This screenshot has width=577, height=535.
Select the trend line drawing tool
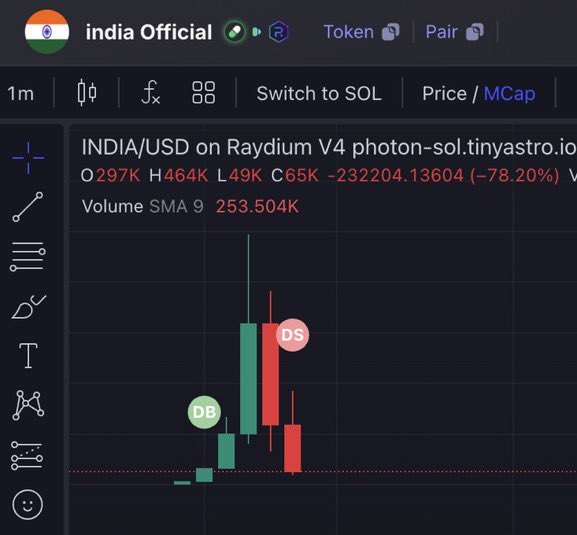click(28, 207)
